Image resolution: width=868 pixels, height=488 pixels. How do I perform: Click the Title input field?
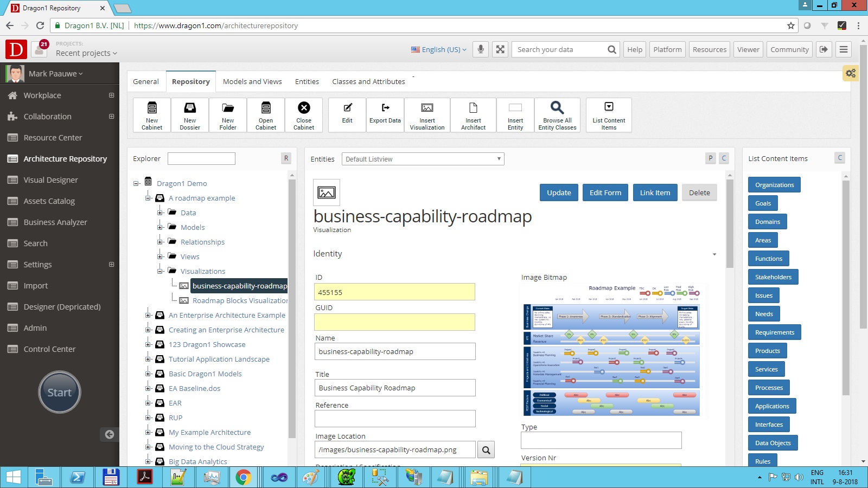395,388
